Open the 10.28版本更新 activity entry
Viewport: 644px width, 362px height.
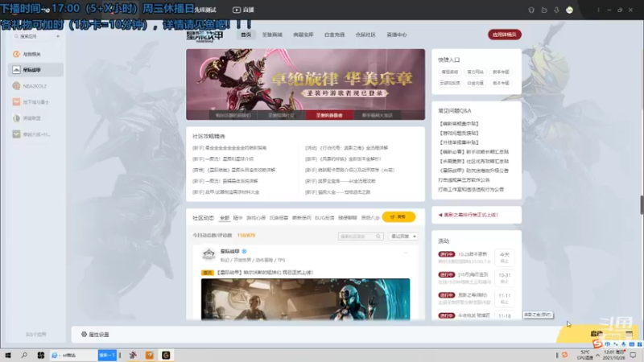(x=476, y=257)
